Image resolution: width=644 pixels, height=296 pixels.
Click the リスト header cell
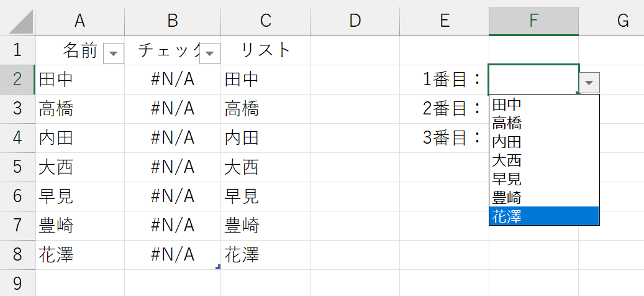(265, 50)
